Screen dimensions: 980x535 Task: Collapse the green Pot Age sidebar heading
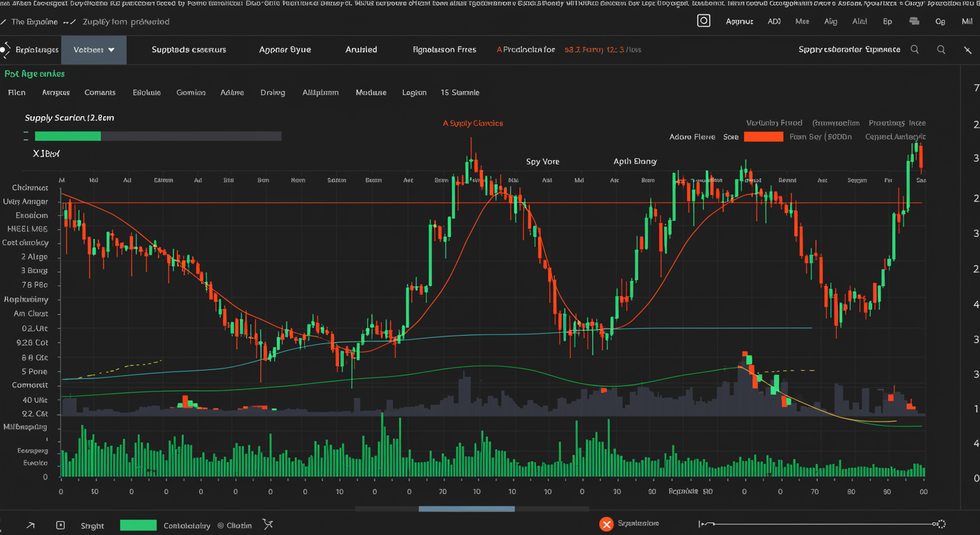click(x=34, y=73)
